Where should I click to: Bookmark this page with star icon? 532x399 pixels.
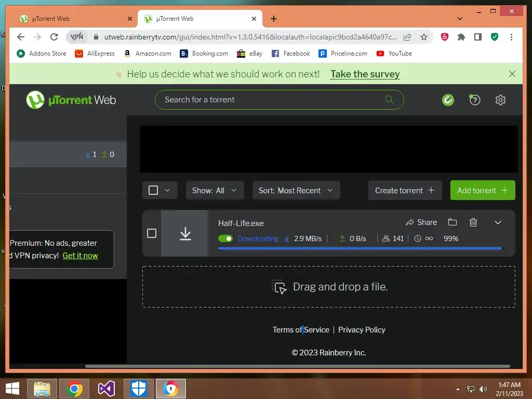point(424,37)
